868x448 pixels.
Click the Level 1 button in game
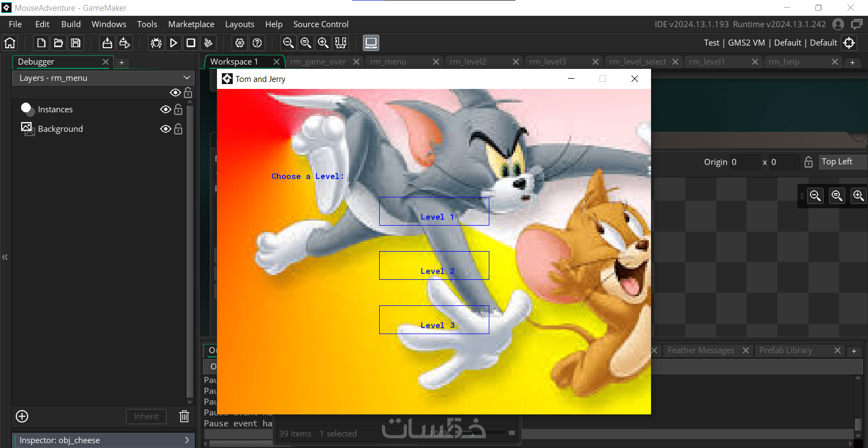(x=434, y=211)
